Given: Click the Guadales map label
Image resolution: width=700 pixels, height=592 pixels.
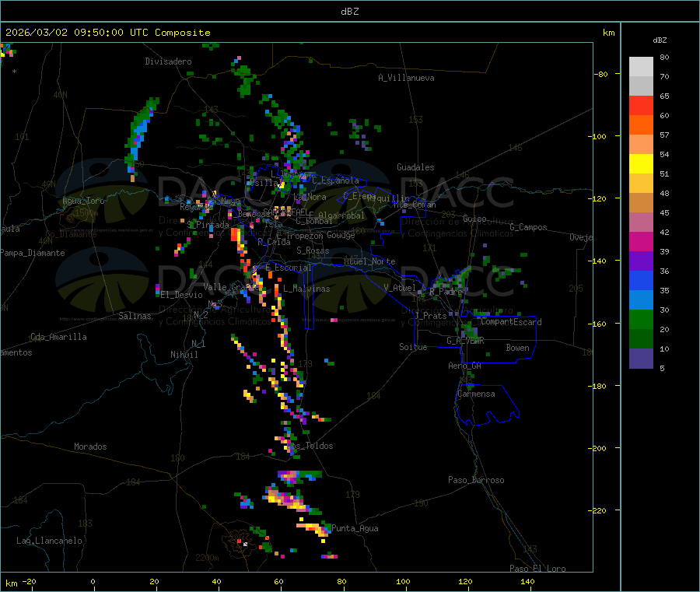Looking at the screenshot, I should tap(415, 167).
